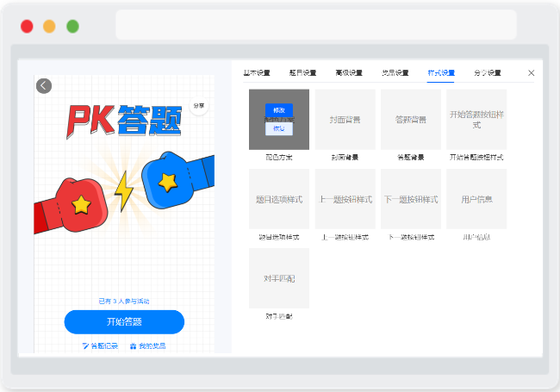This screenshot has width=560, height=392.
Task: Click the PK答题 title graphic
Action: [x=124, y=121]
